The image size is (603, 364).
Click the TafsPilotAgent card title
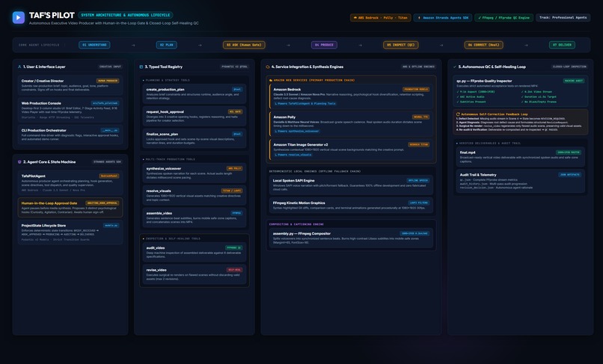point(34,176)
